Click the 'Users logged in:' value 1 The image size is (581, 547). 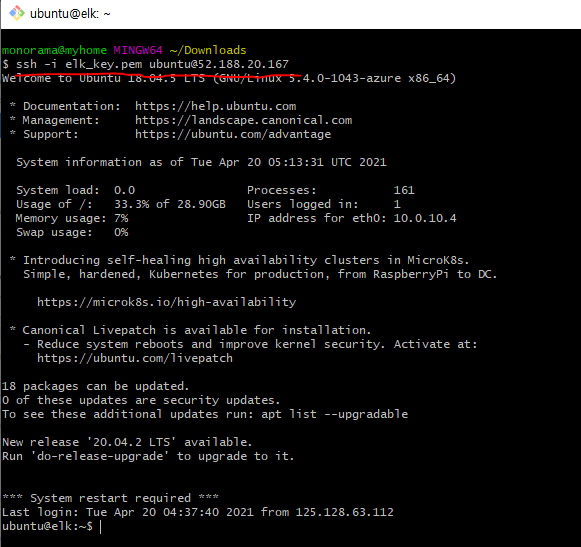[x=397, y=204]
